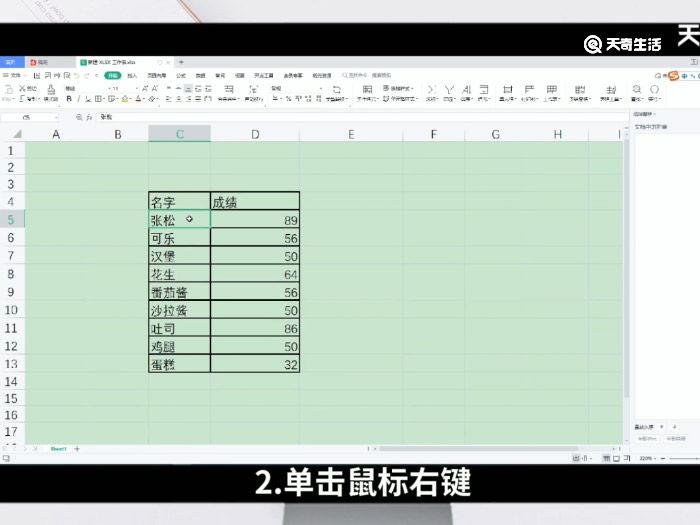This screenshot has width=700, height=525.
Task: Toggle Underline formatting
Action: point(88,99)
